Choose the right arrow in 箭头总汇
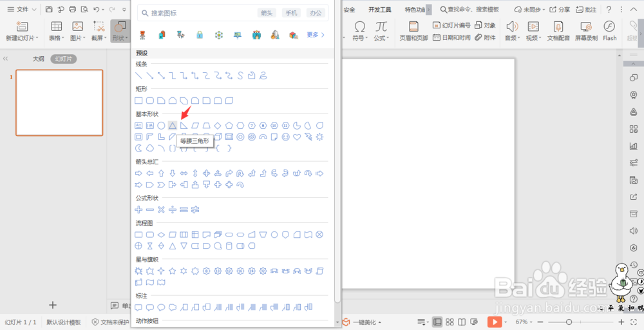 pos(139,173)
